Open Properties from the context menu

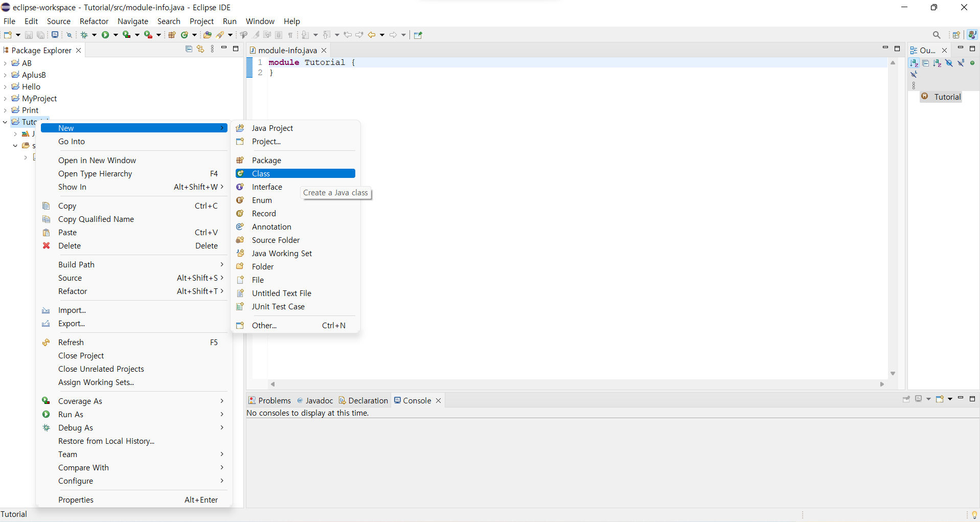tap(134, 500)
